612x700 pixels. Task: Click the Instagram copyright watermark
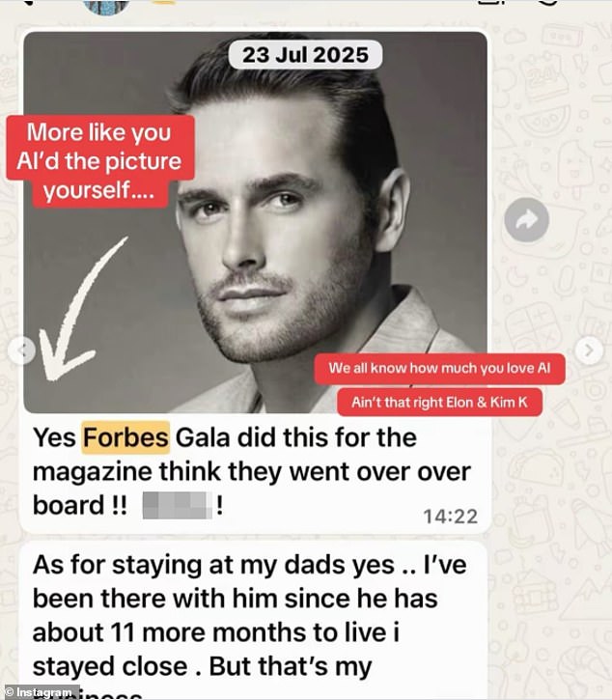(41, 692)
